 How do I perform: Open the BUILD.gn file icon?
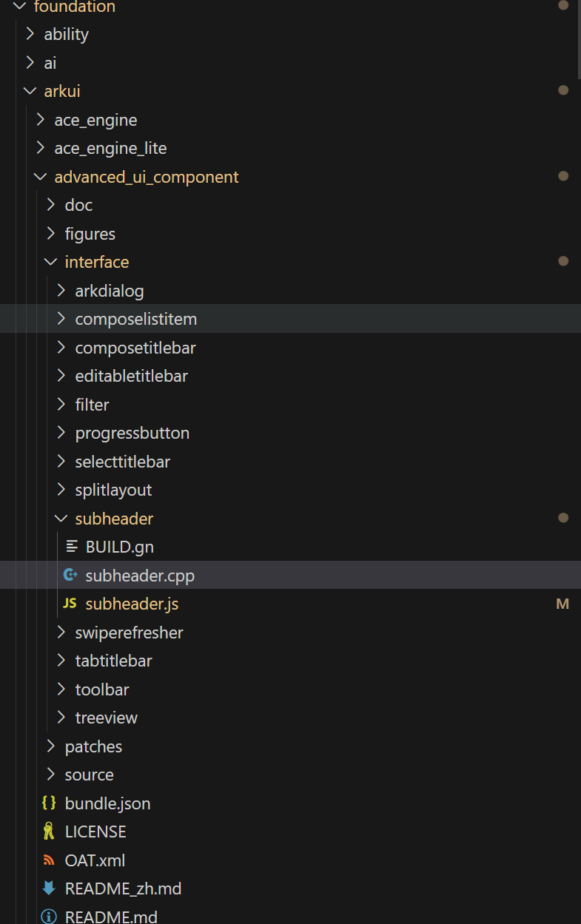point(71,547)
